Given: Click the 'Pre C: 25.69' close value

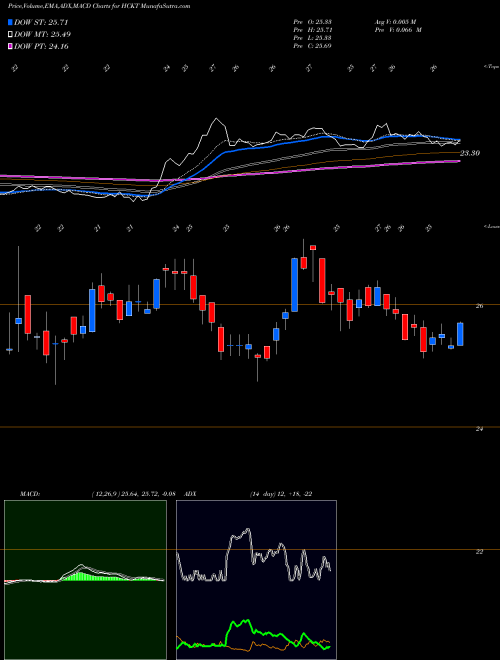Looking at the screenshot, I should coord(312,46).
